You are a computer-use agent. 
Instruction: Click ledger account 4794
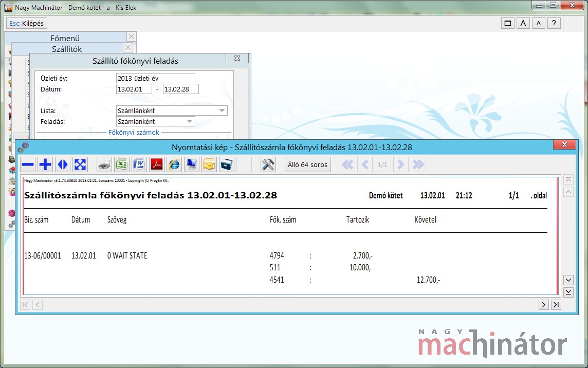277,256
